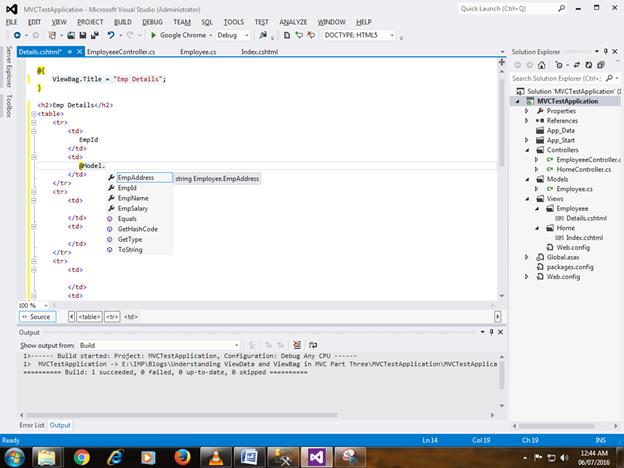Select EmpName from the IntelliSense list
624x468 pixels.
point(132,198)
